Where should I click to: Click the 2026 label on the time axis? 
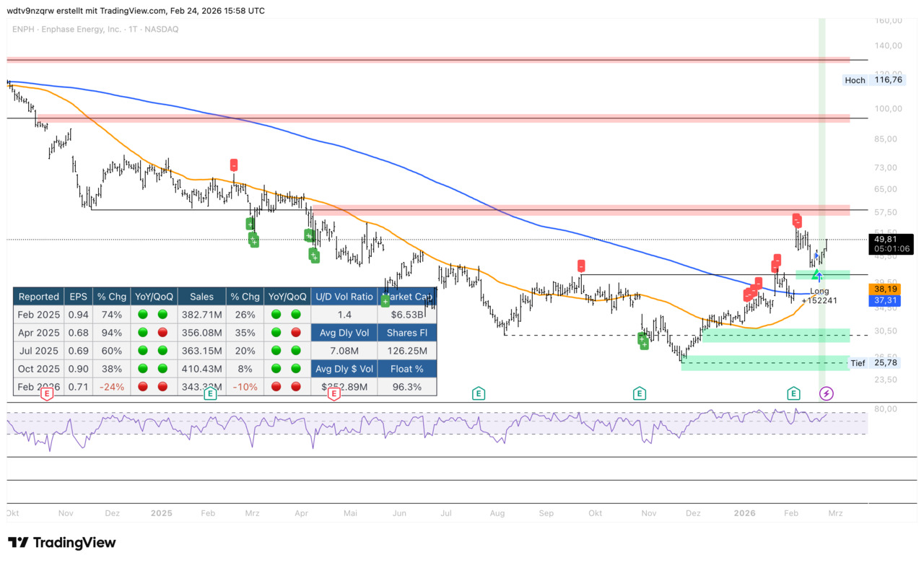tap(744, 513)
